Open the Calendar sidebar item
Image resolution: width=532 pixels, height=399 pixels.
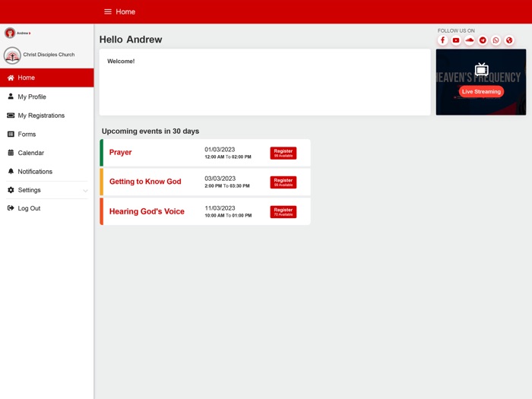pos(31,153)
